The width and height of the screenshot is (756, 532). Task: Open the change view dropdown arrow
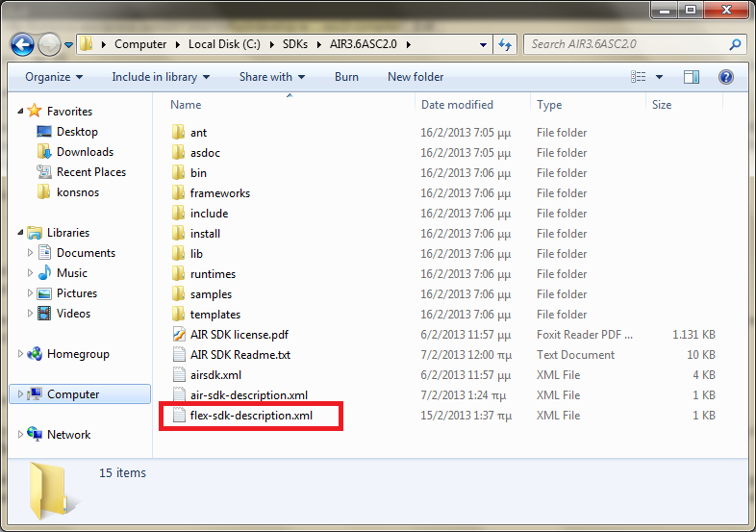coord(660,77)
